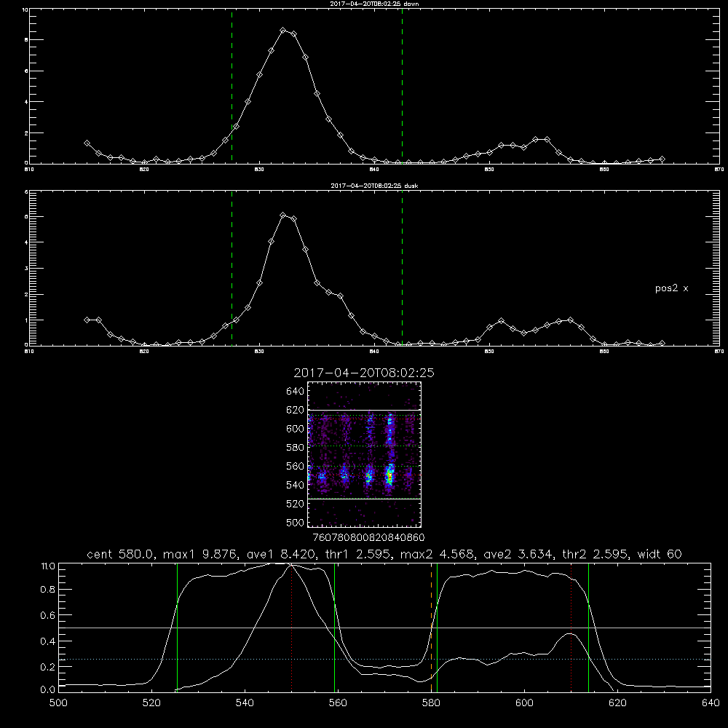Select the 'widt 60' value

pos(660,554)
